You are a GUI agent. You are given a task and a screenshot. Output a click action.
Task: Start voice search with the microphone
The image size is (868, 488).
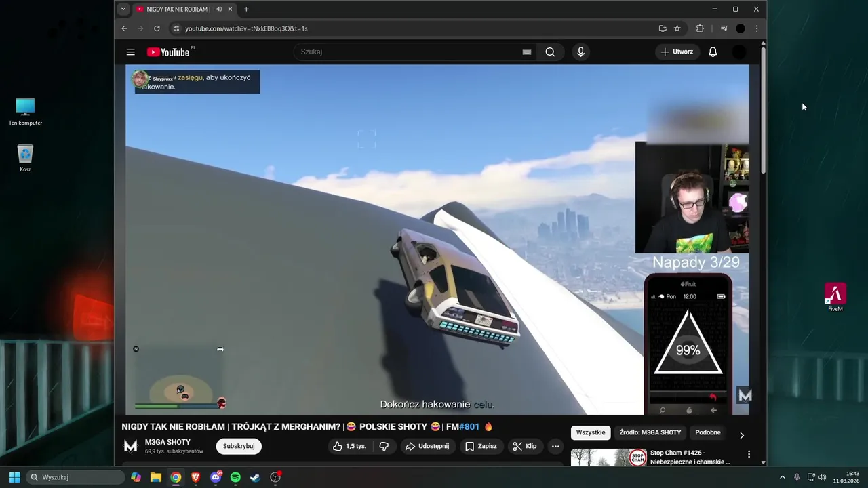[580, 52]
